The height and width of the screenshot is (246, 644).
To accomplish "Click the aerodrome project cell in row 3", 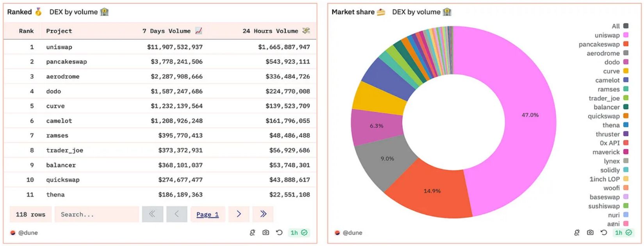I will click(x=62, y=77).
